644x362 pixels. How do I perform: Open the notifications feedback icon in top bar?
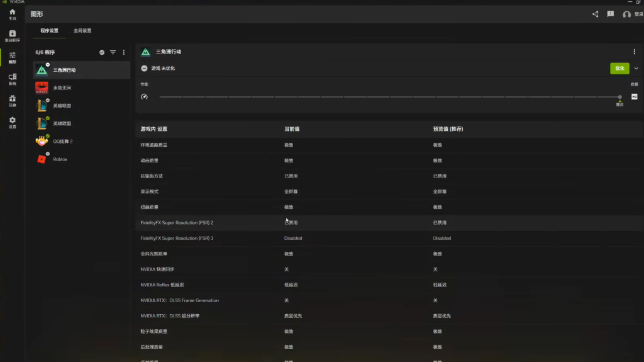pyautogui.click(x=610, y=14)
